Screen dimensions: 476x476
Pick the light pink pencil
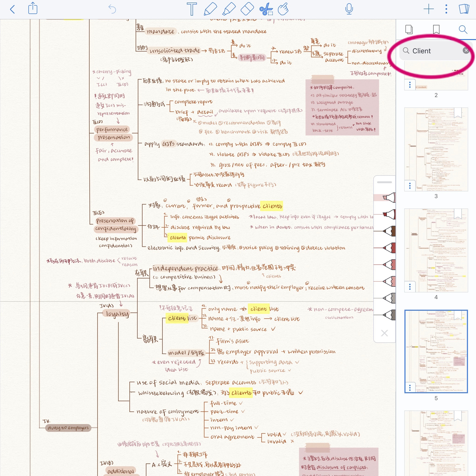tap(385, 198)
